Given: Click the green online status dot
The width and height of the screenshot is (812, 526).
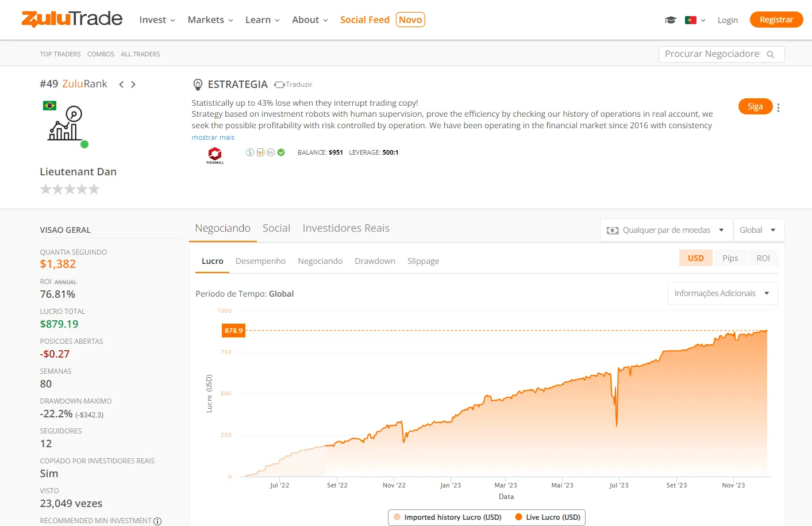Looking at the screenshot, I should point(84,144).
